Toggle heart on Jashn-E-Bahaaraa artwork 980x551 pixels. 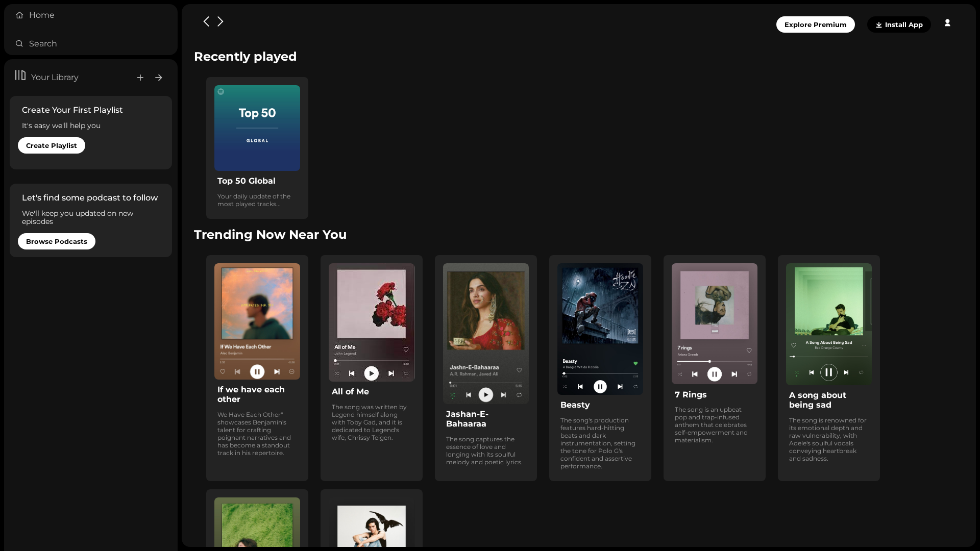click(519, 370)
